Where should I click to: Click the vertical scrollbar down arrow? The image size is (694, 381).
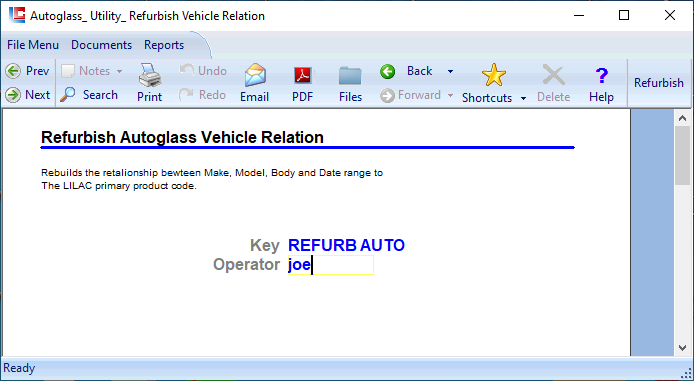[x=682, y=348]
